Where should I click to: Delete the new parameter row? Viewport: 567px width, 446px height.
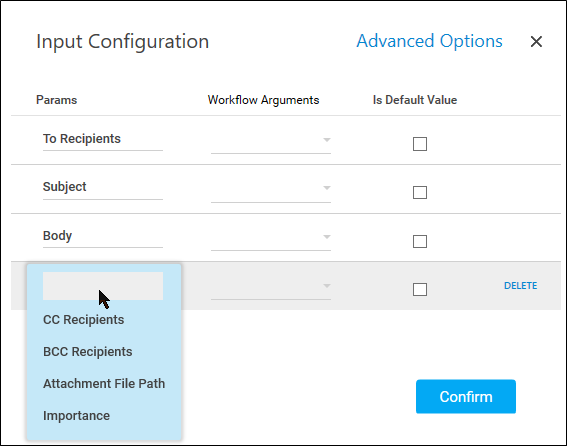pos(520,286)
